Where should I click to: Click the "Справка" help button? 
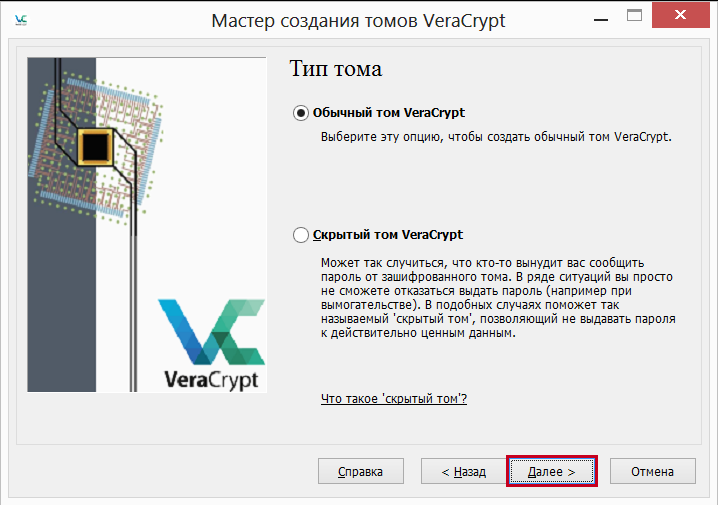361,471
